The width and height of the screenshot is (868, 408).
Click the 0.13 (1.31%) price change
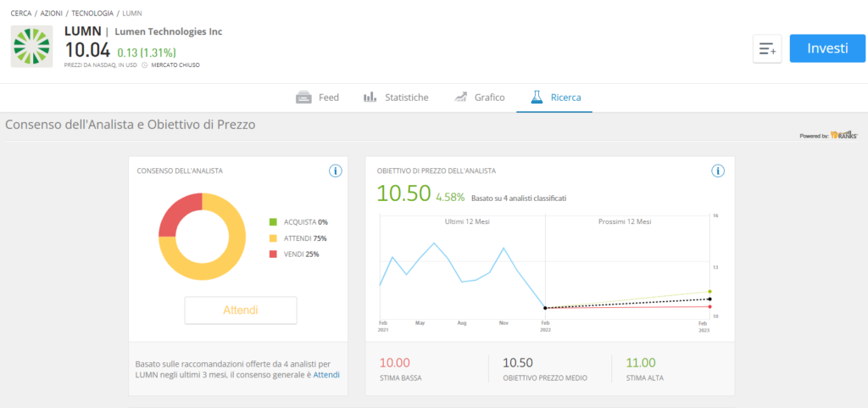[x=147, y=53]
